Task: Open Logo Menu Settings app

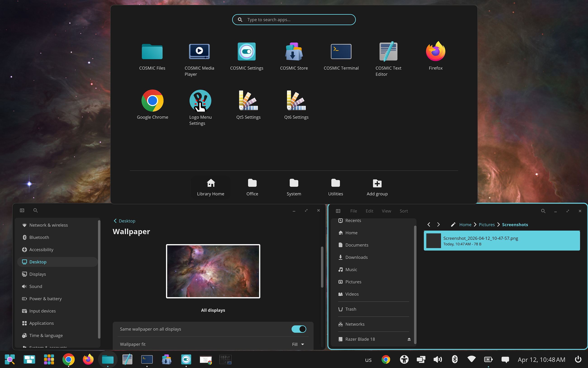Action: click(x=200, y=108)
